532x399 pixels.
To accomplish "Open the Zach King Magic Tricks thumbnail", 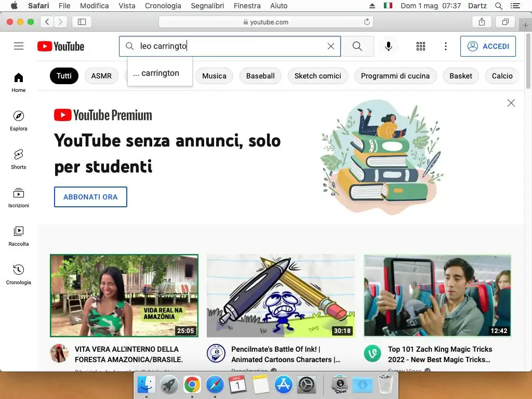I will click(x=437, y=296).
